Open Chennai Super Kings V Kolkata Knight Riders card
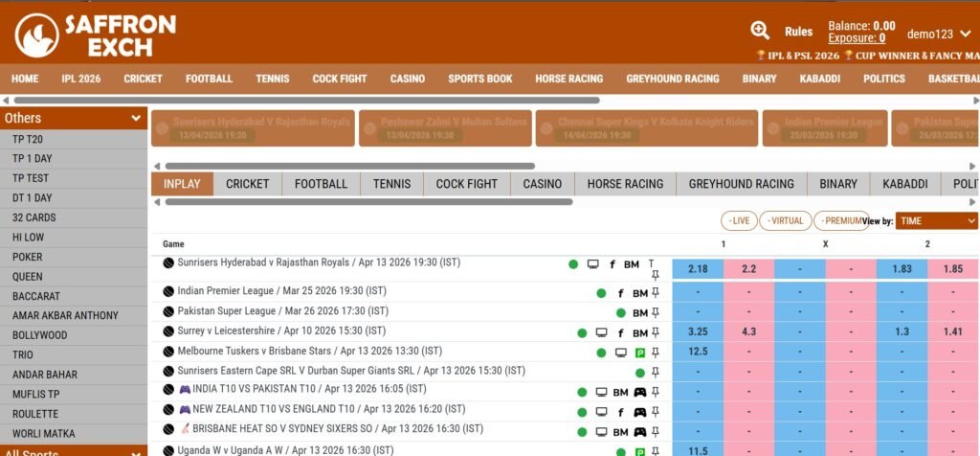This screenshot has width=980, height=456. (647, 129)
